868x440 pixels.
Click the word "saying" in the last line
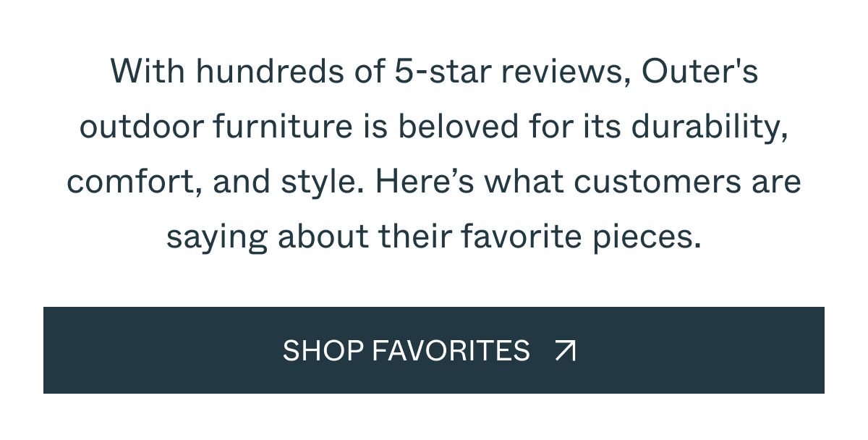pos(217,237)
